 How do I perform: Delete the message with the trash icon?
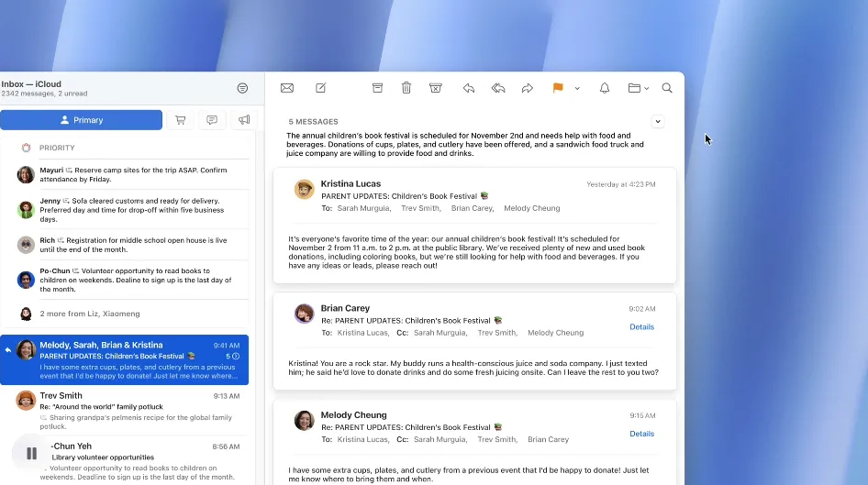coord(406,88)
